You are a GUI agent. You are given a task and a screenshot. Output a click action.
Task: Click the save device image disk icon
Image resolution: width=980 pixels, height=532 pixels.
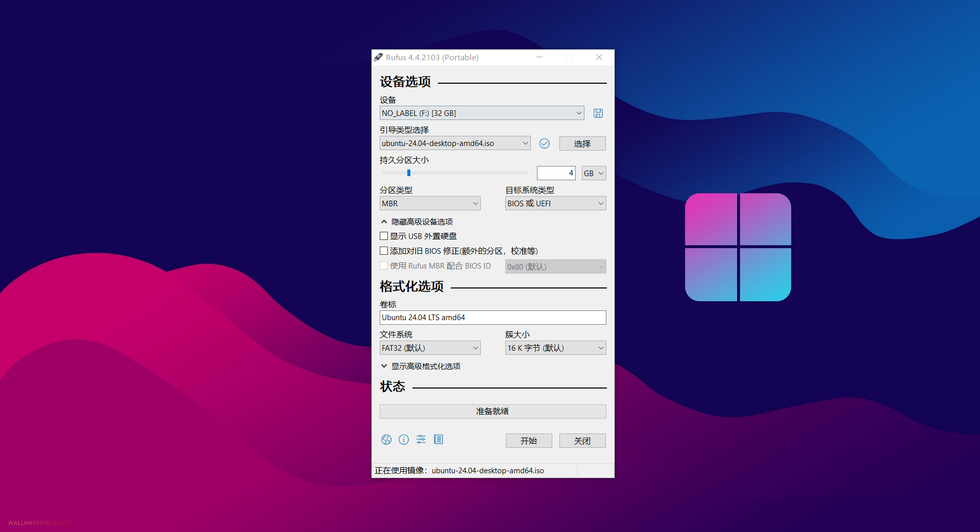[598, 113]
